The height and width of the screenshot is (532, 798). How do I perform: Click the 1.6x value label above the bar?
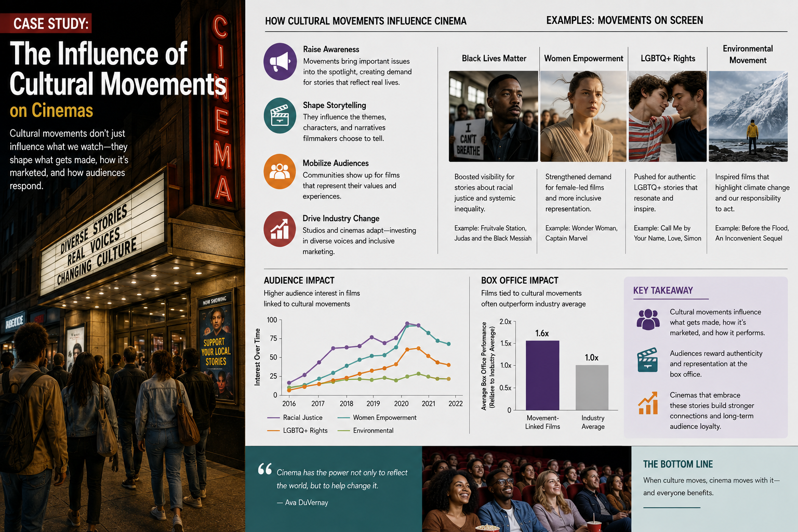click(542, 334)
